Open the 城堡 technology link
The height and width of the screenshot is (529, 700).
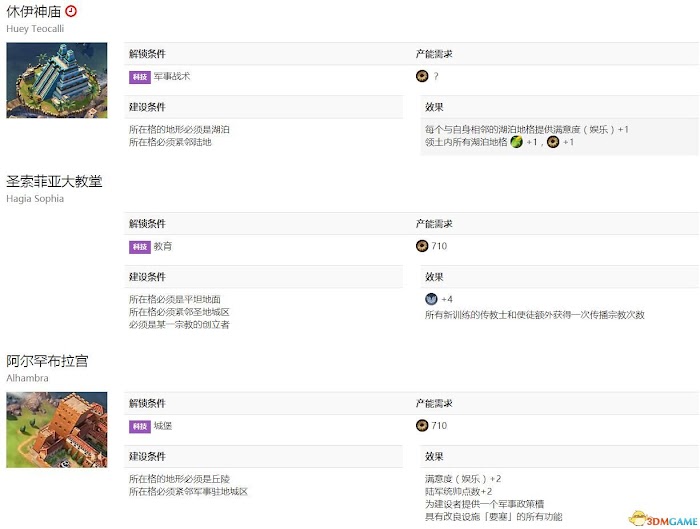[x=163, y=425]
